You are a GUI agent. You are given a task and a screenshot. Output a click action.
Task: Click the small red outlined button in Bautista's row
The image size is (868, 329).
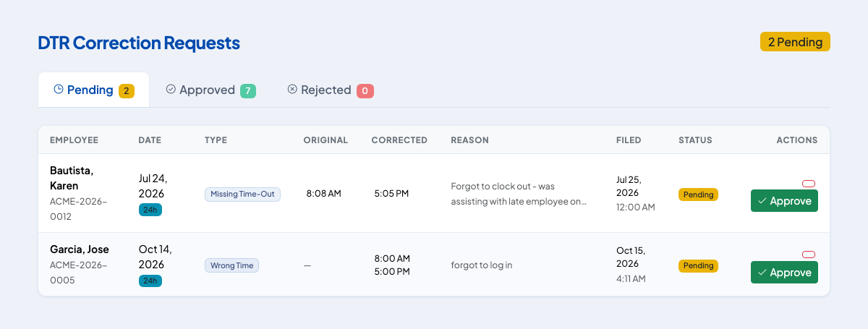click(809, 183)
